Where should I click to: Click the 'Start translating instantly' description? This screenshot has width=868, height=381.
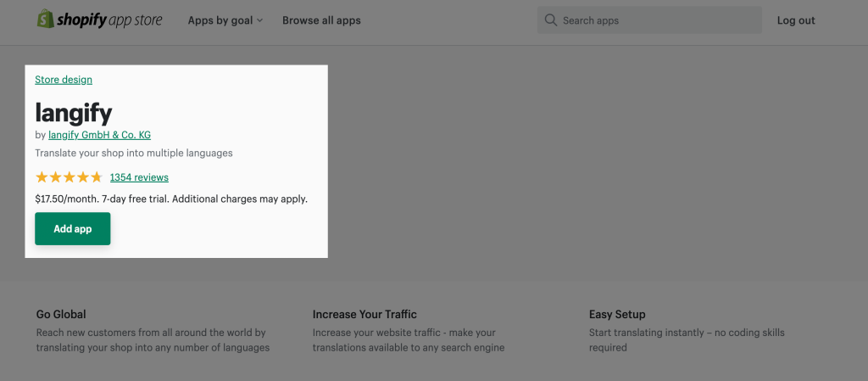[x=687, y=340]
